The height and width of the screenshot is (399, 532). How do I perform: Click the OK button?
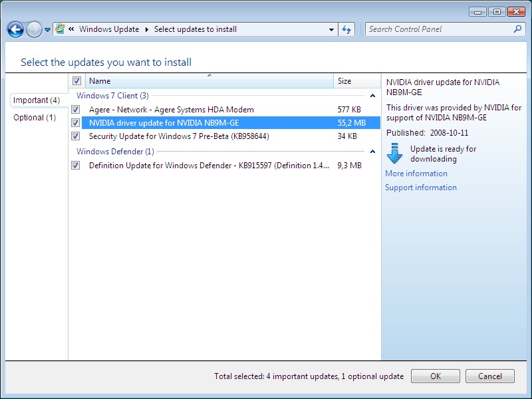[436, 376]
